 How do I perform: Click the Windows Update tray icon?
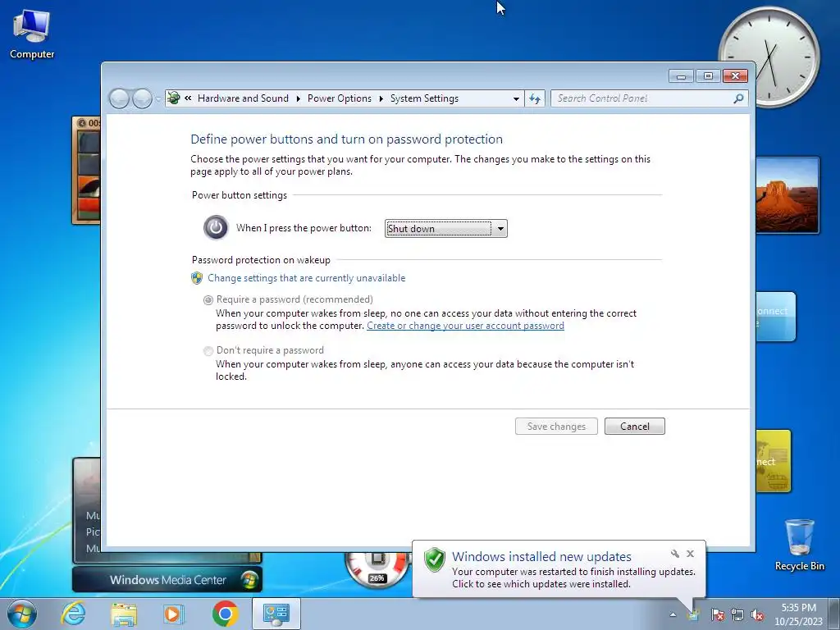(694, 614)
